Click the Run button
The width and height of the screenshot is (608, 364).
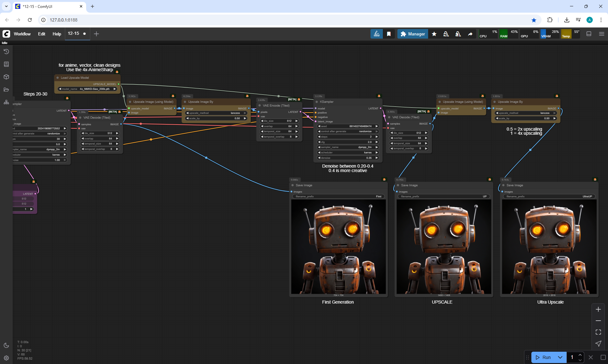[543, 357]
